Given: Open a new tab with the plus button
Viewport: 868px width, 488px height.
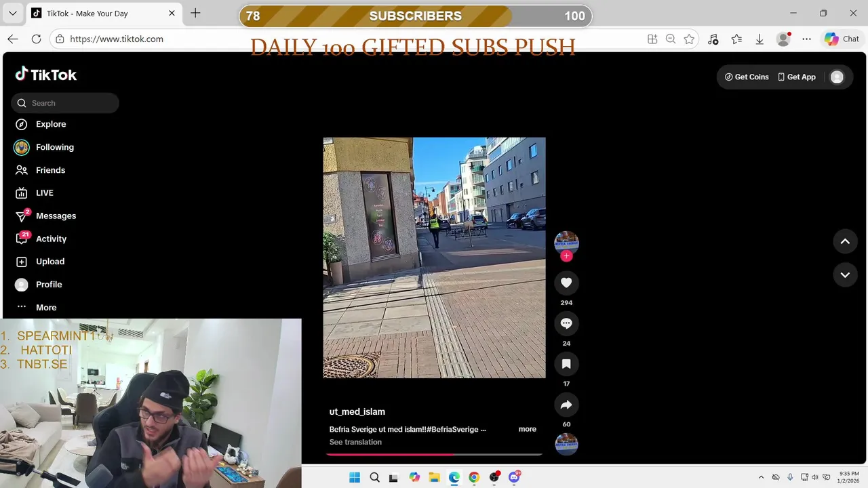Looking at the screenshot, I should (195, 13).
